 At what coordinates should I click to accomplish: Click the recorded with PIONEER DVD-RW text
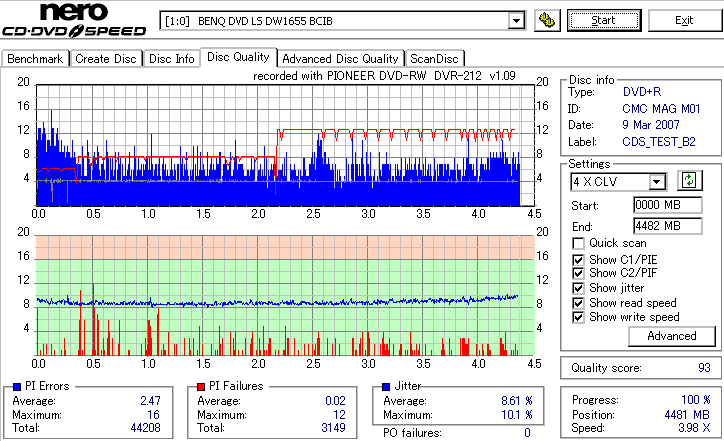point(384,76)
